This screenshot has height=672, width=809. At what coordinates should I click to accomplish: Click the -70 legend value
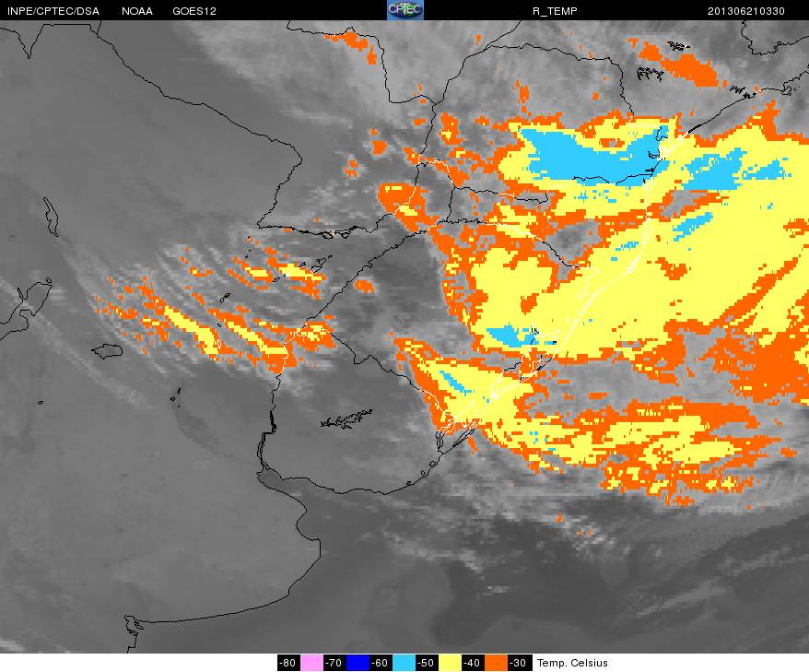(334, 663)
